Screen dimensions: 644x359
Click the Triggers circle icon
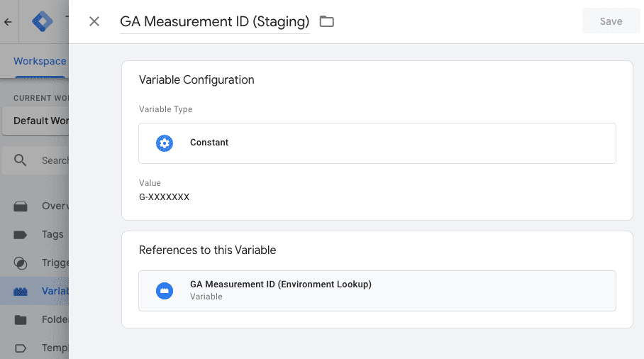[21, 263]
